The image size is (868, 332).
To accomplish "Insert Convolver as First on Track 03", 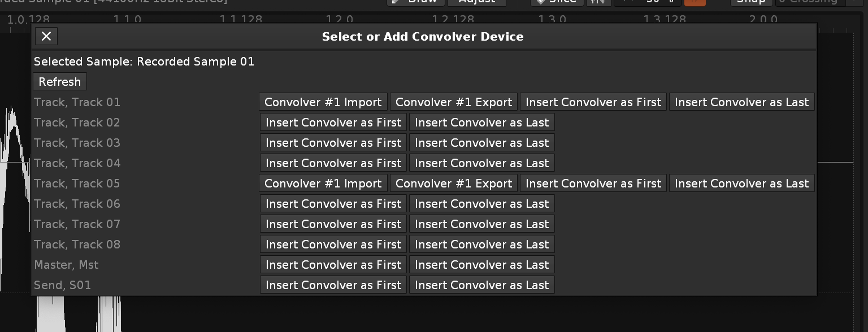I will [x=333, y=143].
